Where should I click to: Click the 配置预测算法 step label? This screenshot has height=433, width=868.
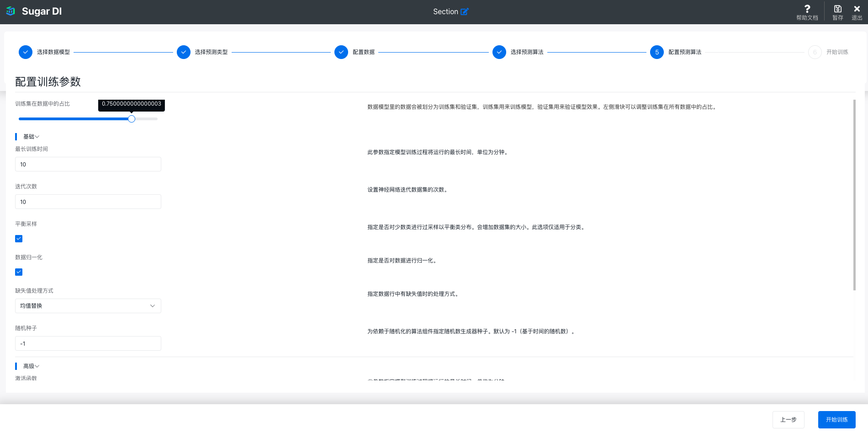[685, 52]
